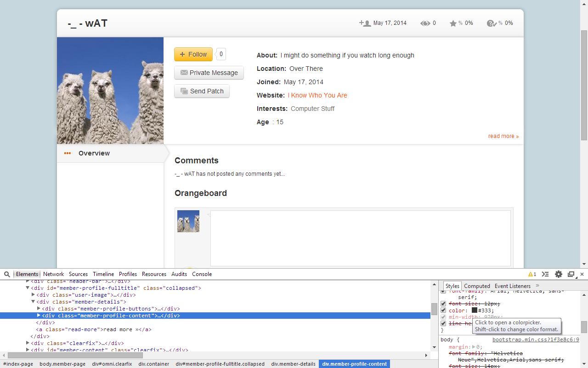This screenshot has height=368, width=588.
Task: Click the patch icon on Send Patch
Action: tap(184, 91)
